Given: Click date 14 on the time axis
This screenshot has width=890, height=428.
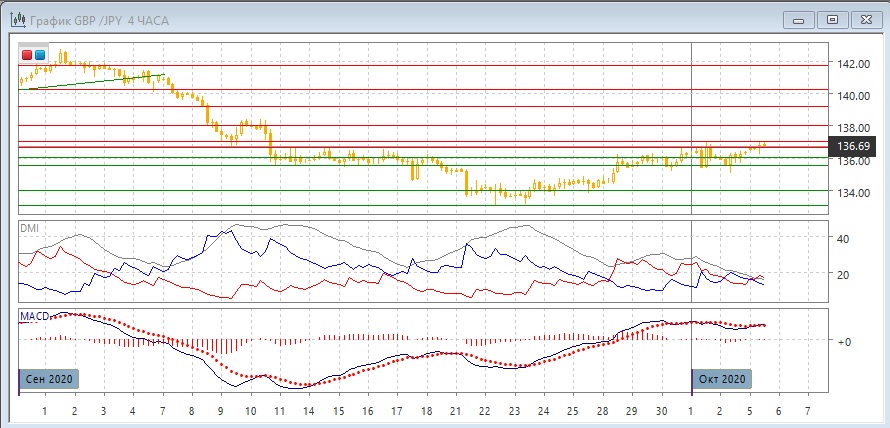Looking at the screenshot, I should click(310, 411).
